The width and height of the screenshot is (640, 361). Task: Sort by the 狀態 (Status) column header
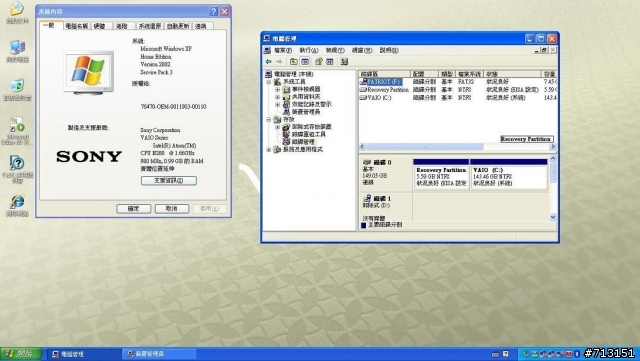click(513, 74)
